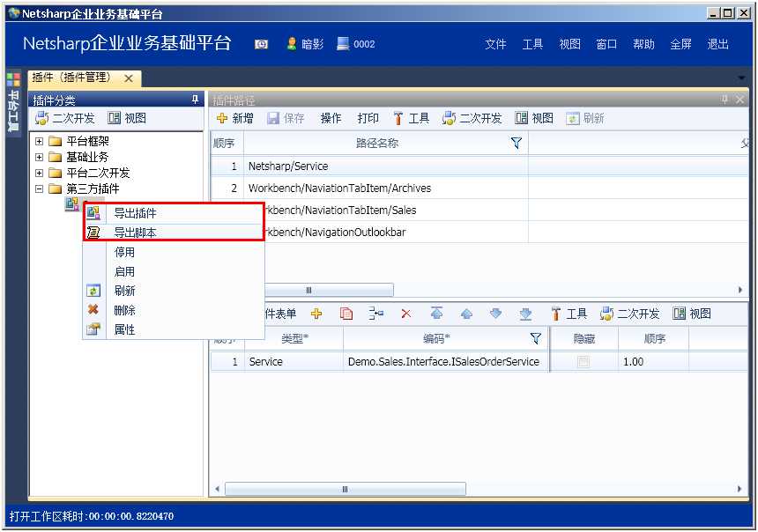758x532 pixels.
Task: Click 保存 in plugin path toolbar
Action: pos(286,118)
